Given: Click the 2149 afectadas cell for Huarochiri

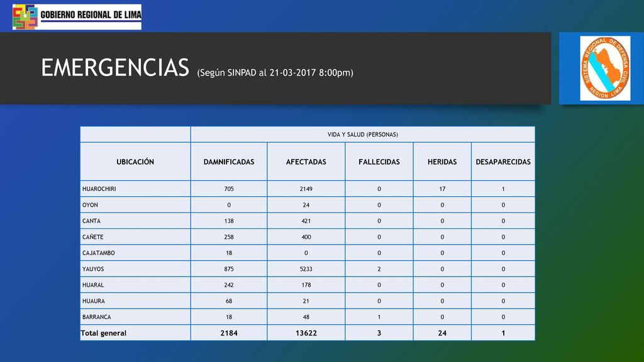Looking at the screenshot, I should tap(306, 189).
